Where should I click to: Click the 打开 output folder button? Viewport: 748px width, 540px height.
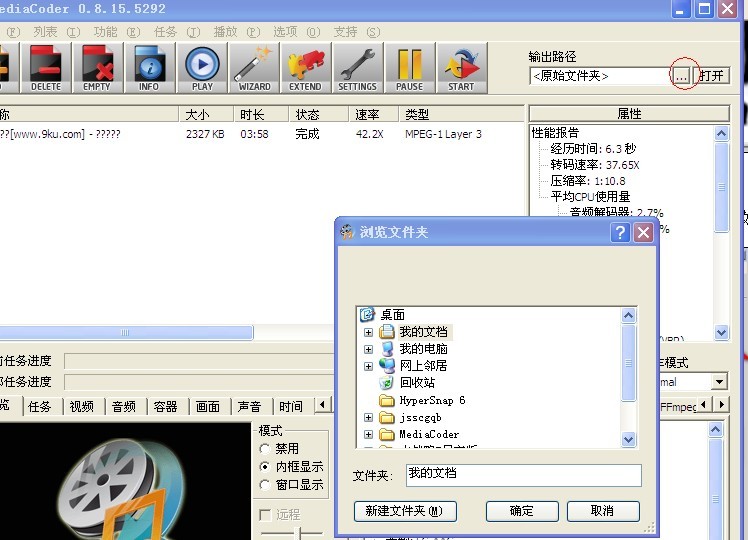(711, 76)
